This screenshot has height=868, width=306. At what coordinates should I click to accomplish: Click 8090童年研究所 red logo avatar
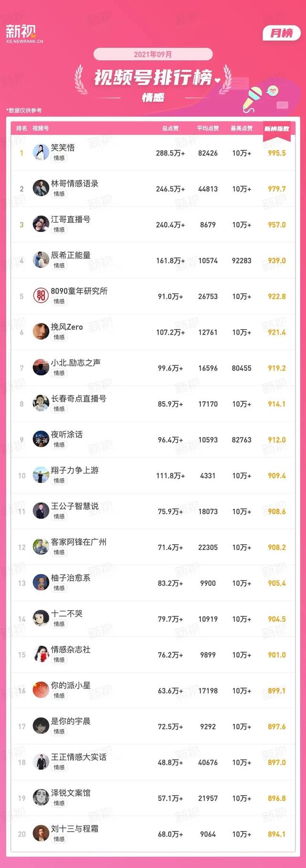click(x=41, y=296)
